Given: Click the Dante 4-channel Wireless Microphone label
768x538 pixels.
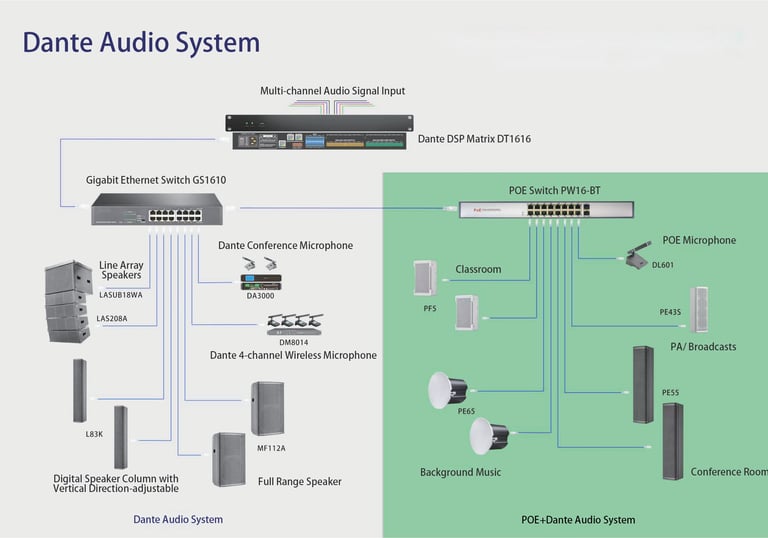Looking at the screenshot, I should point(293,355).
